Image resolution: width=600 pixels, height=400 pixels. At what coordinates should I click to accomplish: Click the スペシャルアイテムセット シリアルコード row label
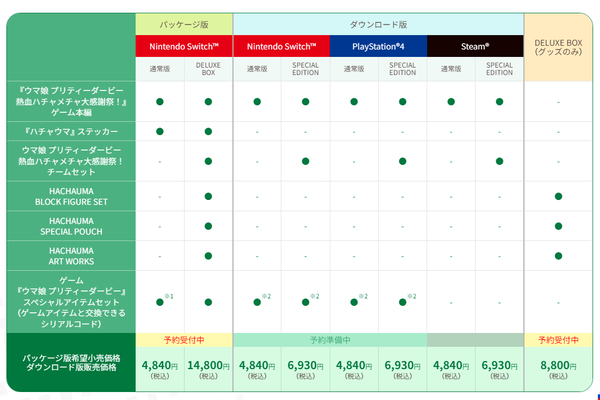click(71, 302)
